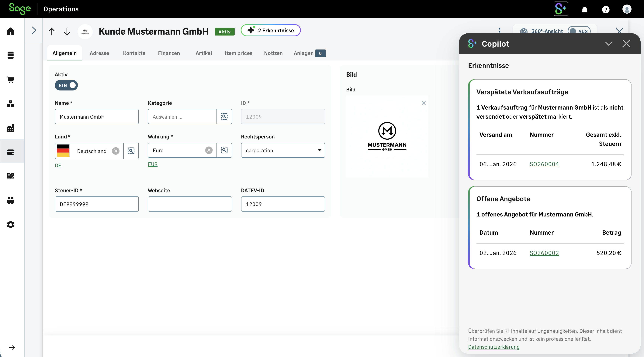Open sales order link SO260004
The height and width of the screenshot is (357, 644).
point(544,164)
